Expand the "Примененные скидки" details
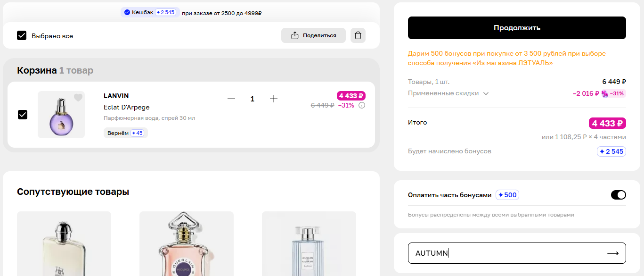Image resolution: width=644 pixels, height=276 pixels. tap(448, 93)
